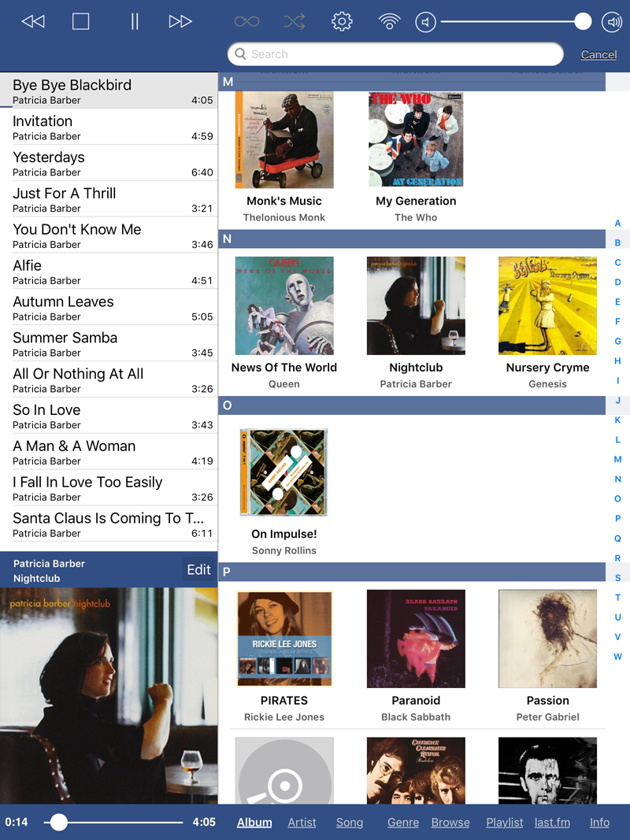Toggle shuffle mode
The height and width of the screenshot is (840, 630).
(x=294, y=21)
